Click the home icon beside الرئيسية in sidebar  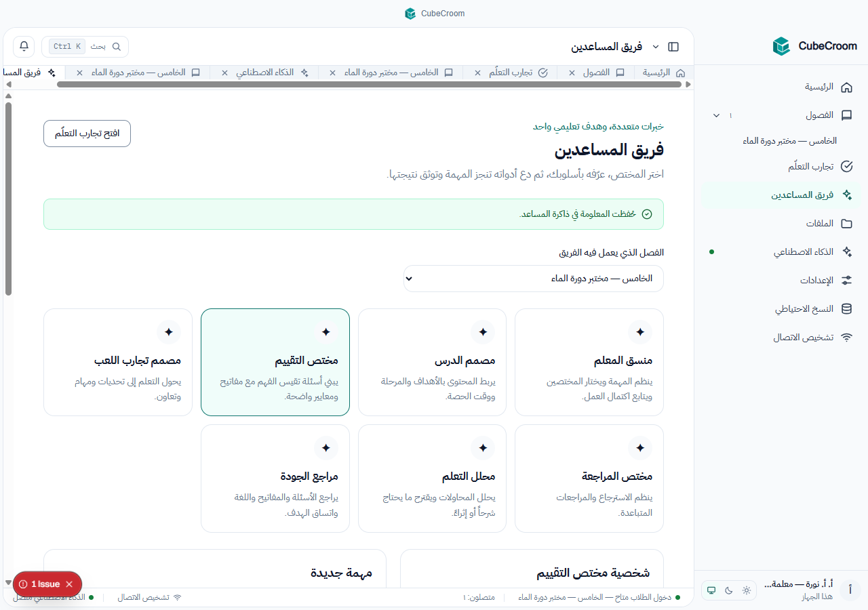[x=846, y=87]
